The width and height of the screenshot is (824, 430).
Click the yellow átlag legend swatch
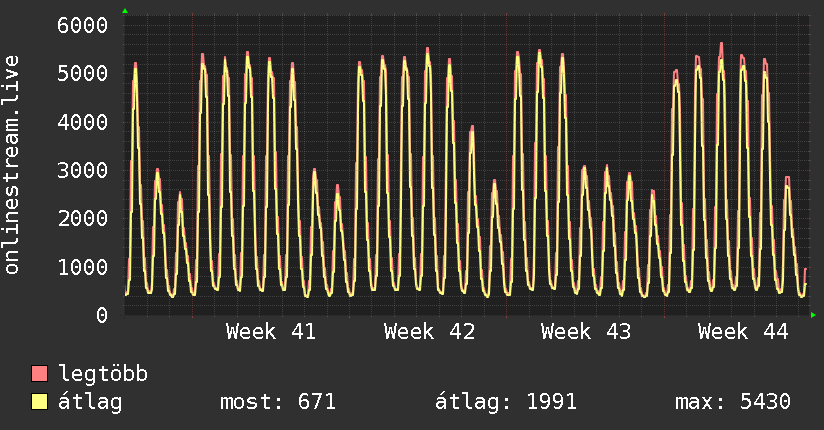tap(39, 402)
